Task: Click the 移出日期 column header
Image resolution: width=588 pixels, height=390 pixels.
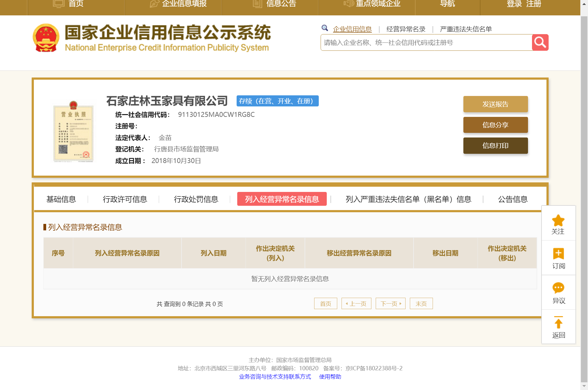Action: click(445, 253)
